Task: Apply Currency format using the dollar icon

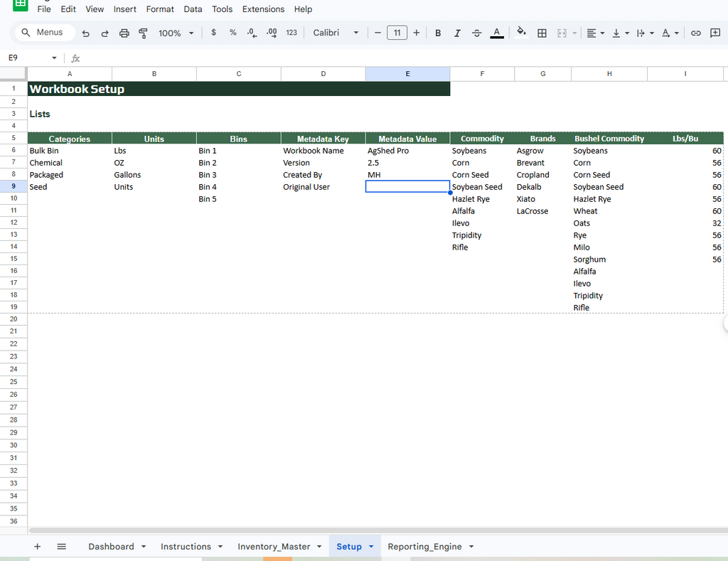Action: click(x=213, y=33)
